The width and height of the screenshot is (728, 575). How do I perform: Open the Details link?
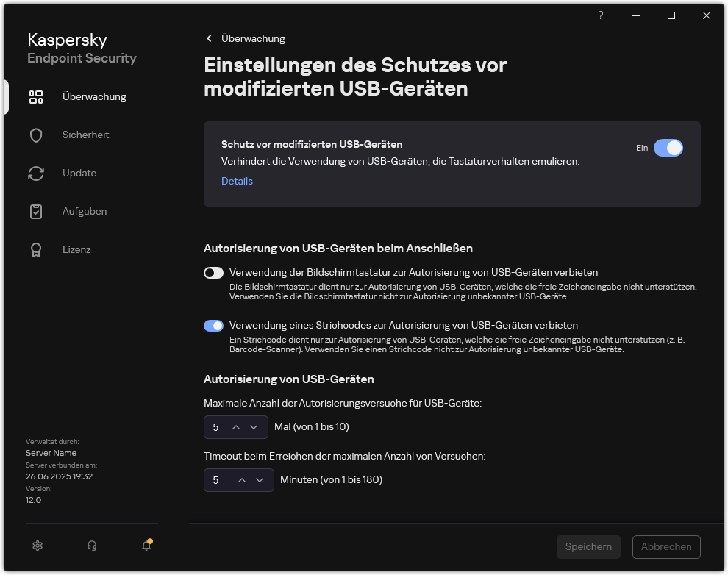click(x=237, y=181)
